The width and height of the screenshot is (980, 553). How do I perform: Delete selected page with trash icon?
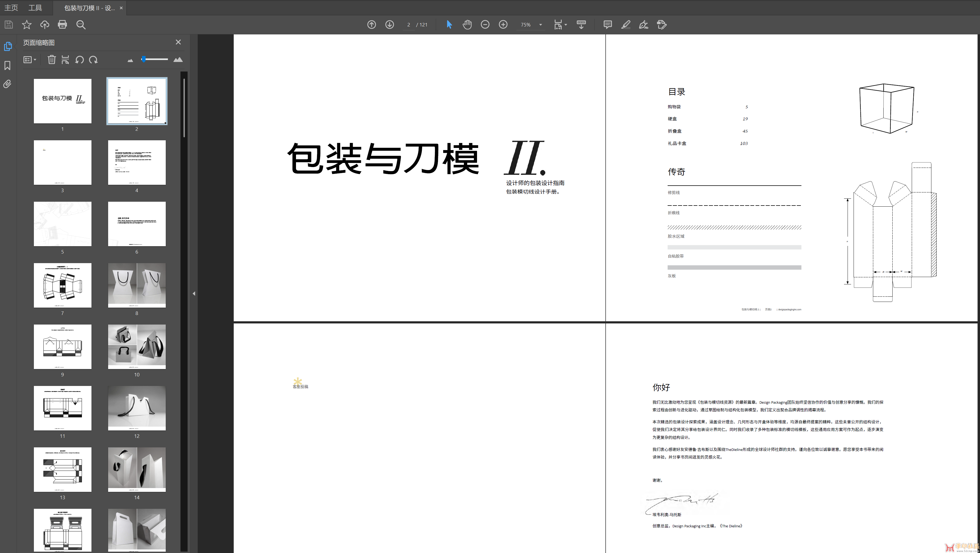(x=52, y=60)
